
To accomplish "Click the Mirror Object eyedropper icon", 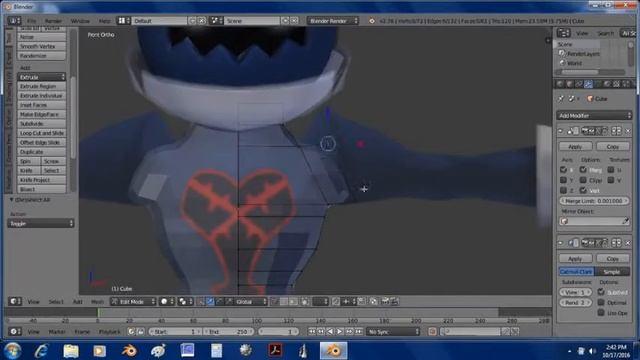I will pyautogui.click(x=625, y=221).
